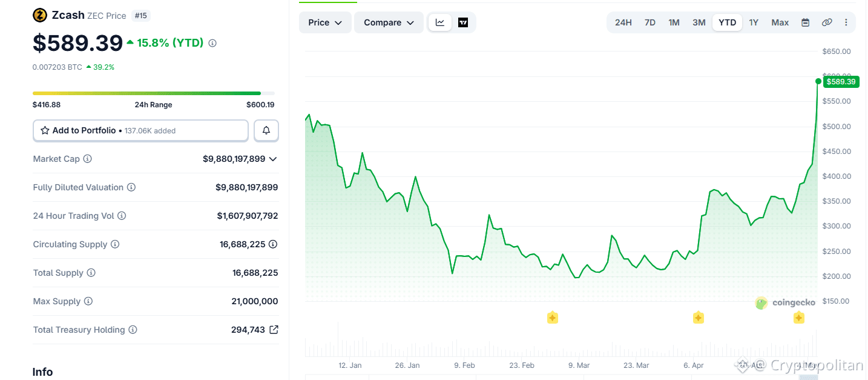The image size is (868, 380).
Task: Open the price alert bell icon
Action: tap(266, 130)
